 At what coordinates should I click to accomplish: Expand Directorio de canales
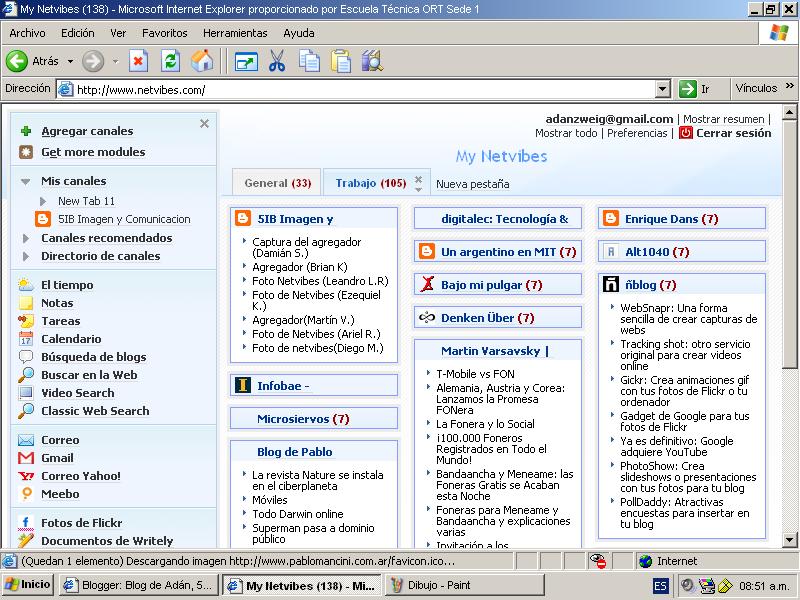26,256
